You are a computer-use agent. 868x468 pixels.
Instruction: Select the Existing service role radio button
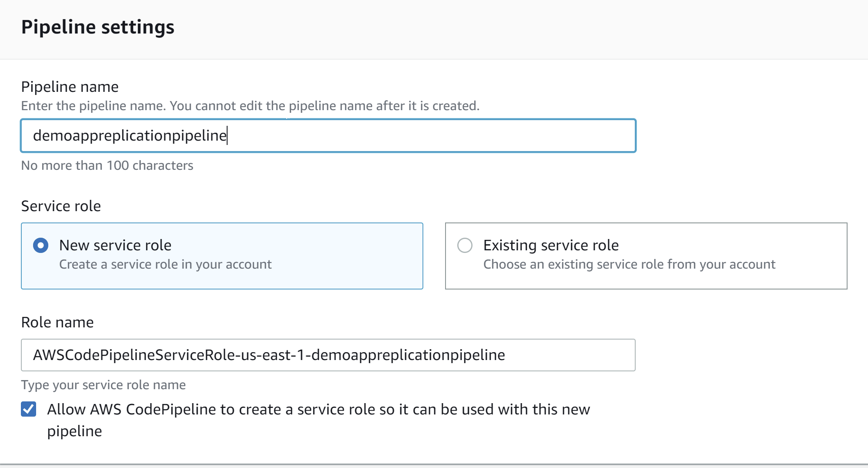[x=465, y=246]
